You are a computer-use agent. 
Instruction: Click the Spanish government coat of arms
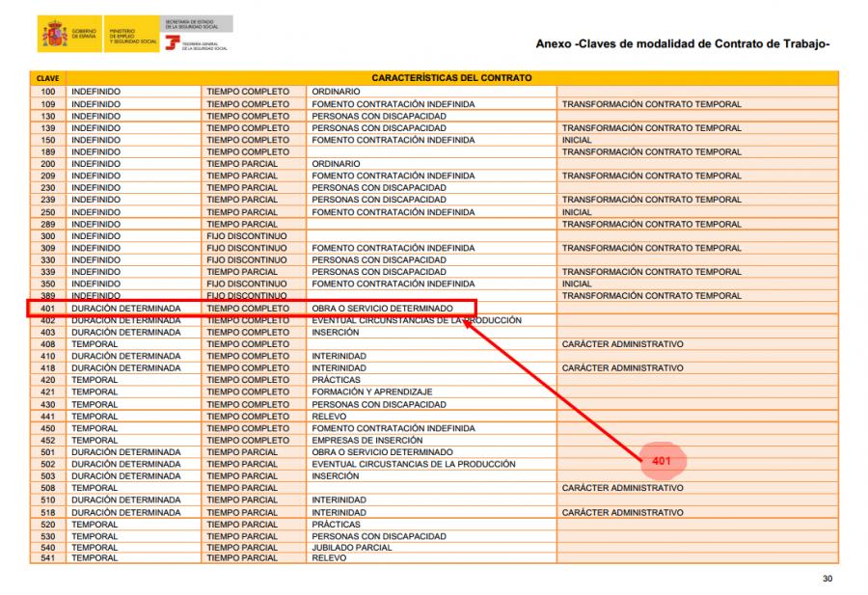click(54, 36)
